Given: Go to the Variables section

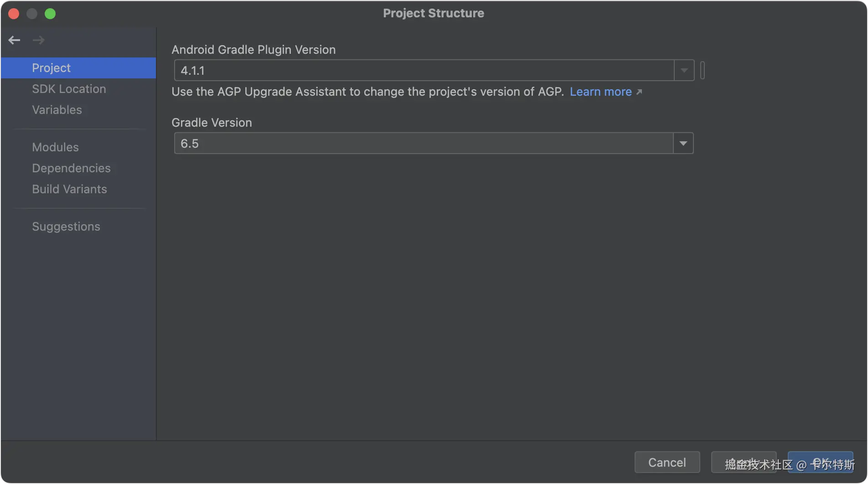Looking at the screenshot, I should 57,110.
